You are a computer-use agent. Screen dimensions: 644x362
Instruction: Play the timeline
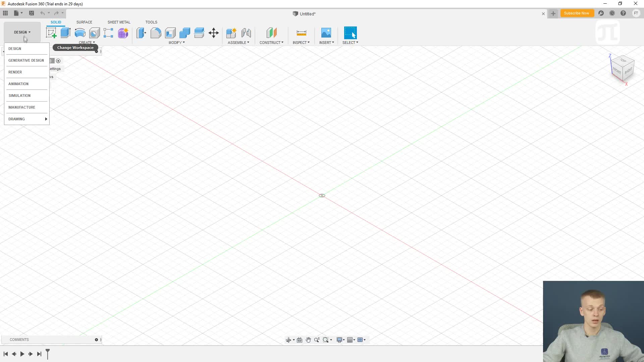(22, 354)
